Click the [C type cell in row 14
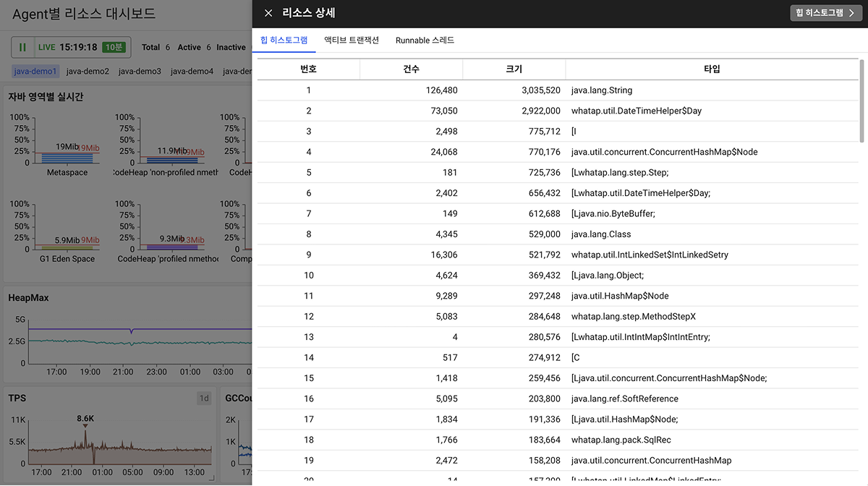The height and width of the screenshot is (486, 868). click(x=576, y=357)
